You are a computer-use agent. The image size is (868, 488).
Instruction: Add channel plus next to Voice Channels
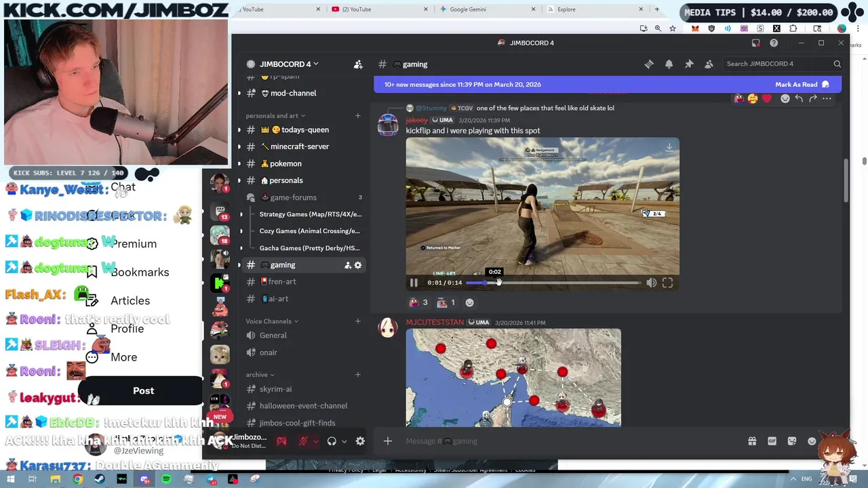tap(358, 321)
